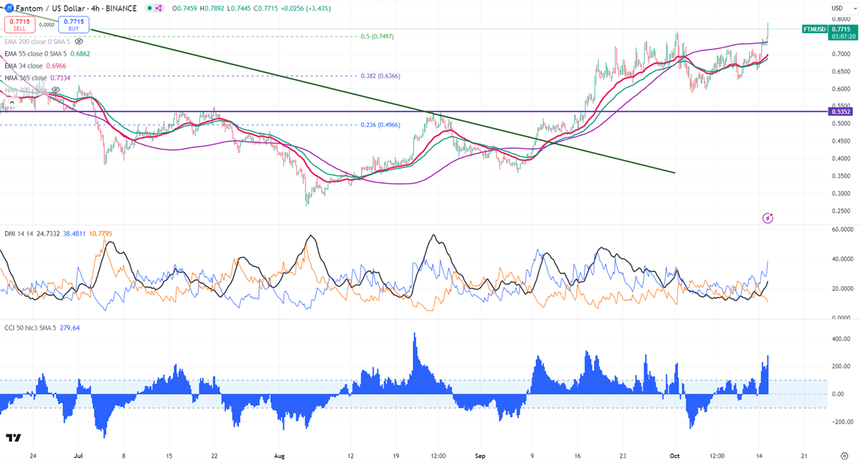Screen dimensions: 868x463
Task: Click the FTMUSD current price label
Action: tap(830, 32)
